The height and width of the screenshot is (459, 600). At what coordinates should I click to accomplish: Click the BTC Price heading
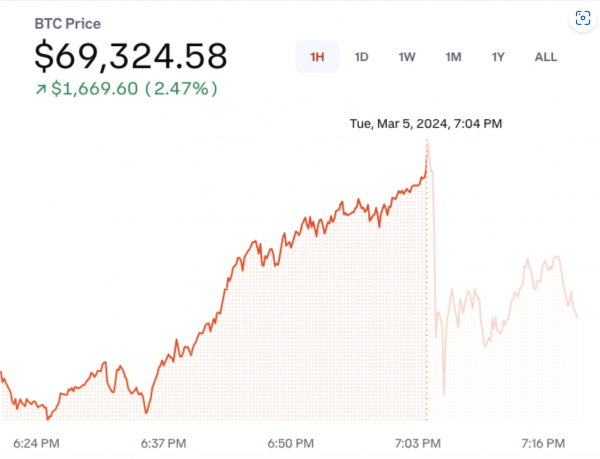pyautogui.click(x=68, y=24)
